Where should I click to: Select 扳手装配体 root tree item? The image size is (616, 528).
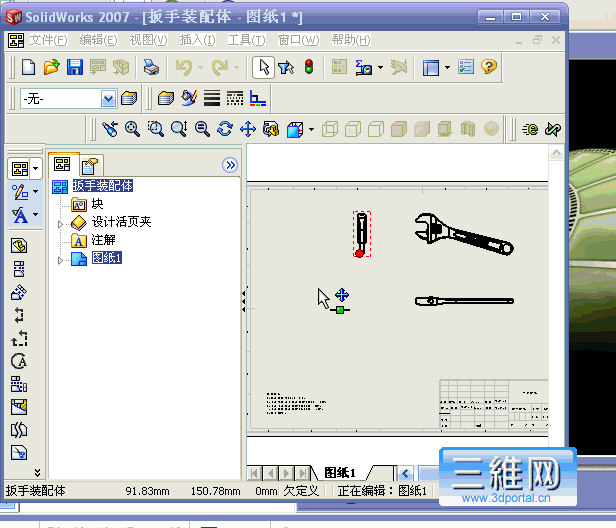(103, 186)
